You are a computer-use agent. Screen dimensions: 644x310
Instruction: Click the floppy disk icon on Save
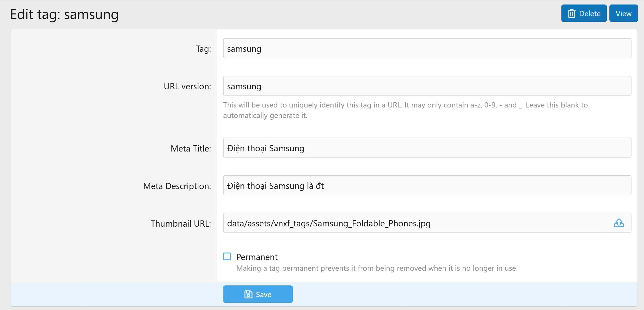(248, 294)
